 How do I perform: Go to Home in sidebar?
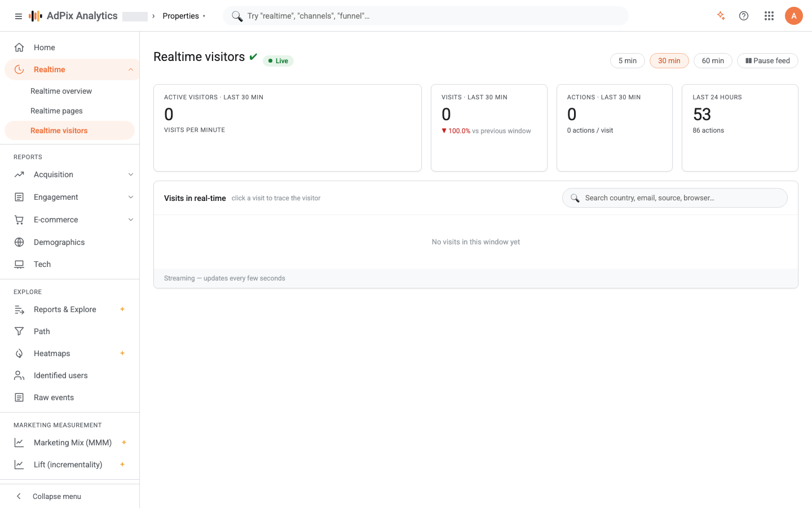point(70,47)
